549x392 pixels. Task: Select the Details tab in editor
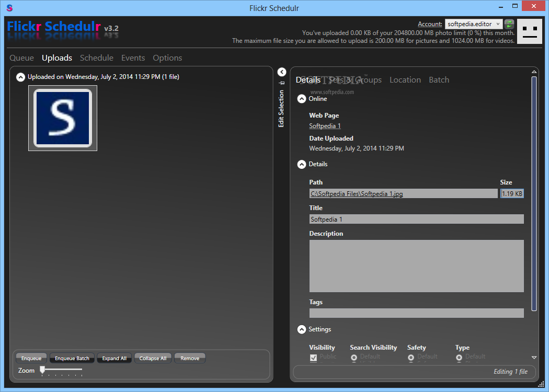click(x=308, y=80)
